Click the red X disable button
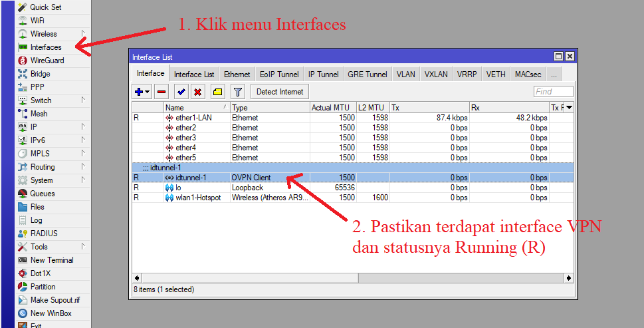The width and height of the screenshot is (644, 328). point(197,92)
